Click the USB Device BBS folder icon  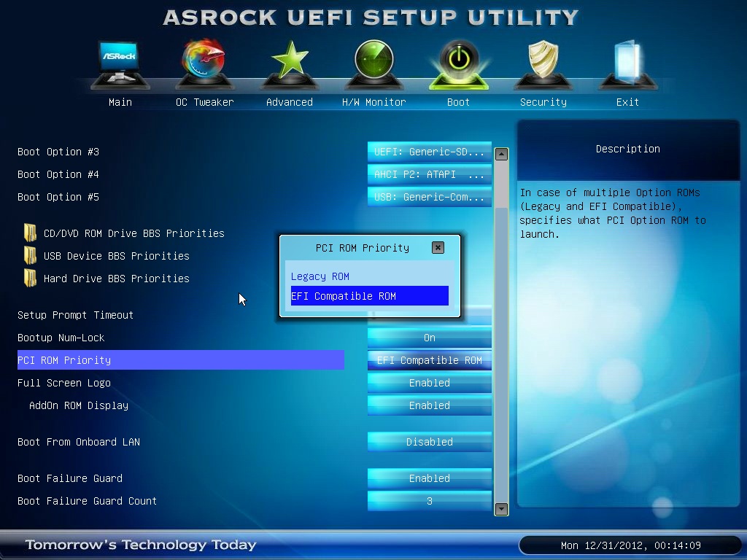pos(30,256)
